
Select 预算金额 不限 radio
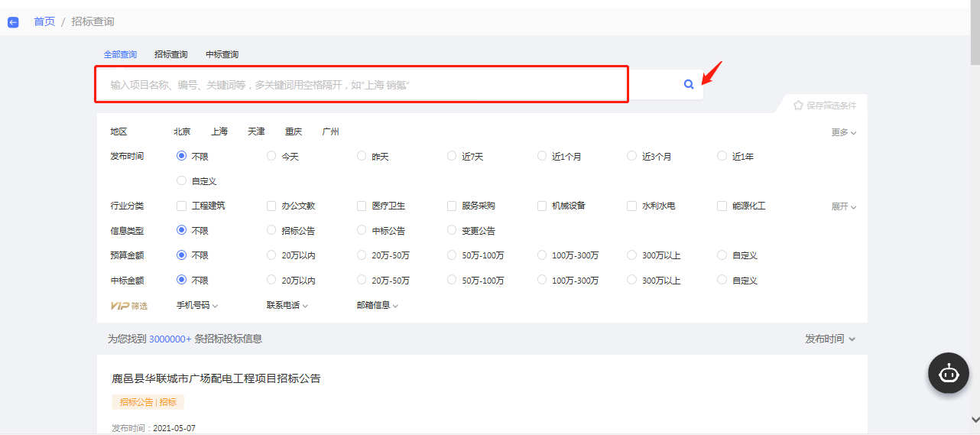[x=181, y=255]
